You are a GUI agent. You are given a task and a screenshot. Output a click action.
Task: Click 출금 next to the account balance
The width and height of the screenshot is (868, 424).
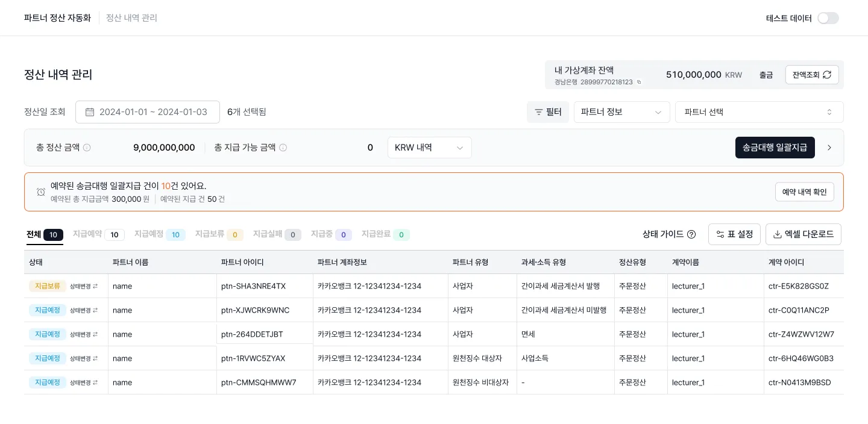click(x=766, y=75)
